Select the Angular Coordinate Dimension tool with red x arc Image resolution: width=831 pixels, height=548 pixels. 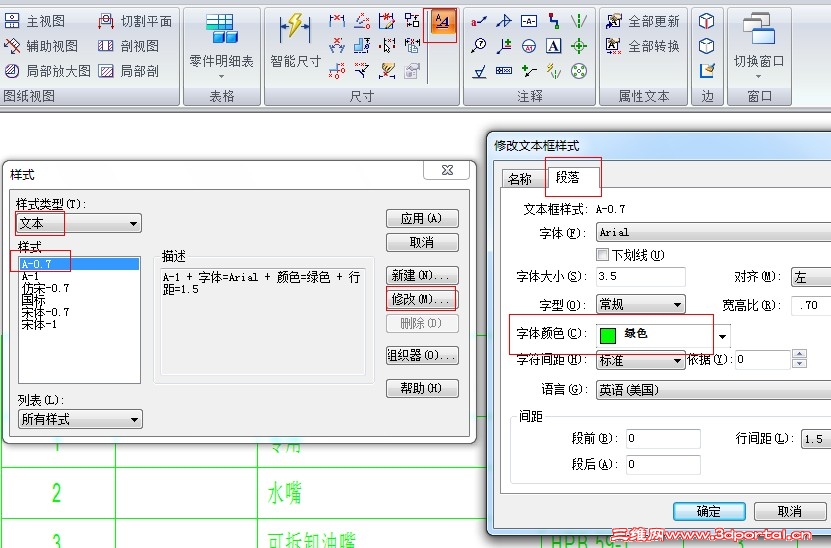click(337, 46)
